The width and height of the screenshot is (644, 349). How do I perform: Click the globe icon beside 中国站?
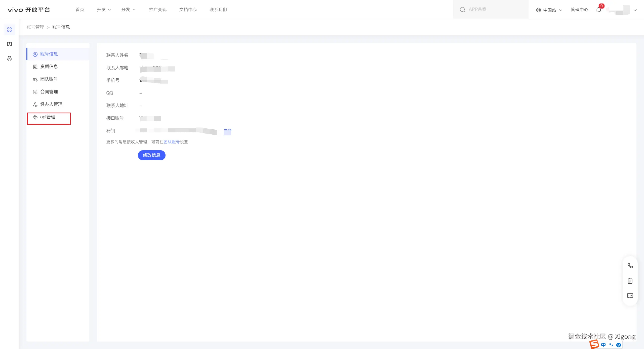pyautogui.click(x=538, y=10)
